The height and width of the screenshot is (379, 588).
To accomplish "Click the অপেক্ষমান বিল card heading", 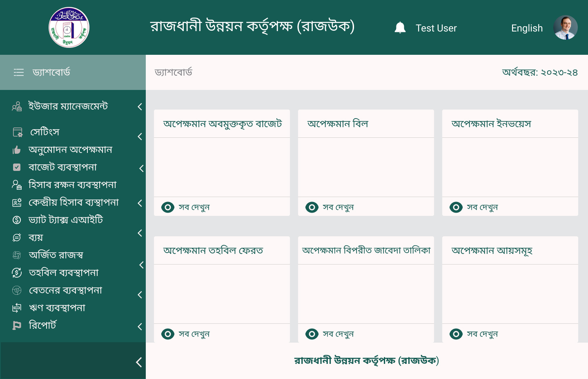I will (338, 124).
